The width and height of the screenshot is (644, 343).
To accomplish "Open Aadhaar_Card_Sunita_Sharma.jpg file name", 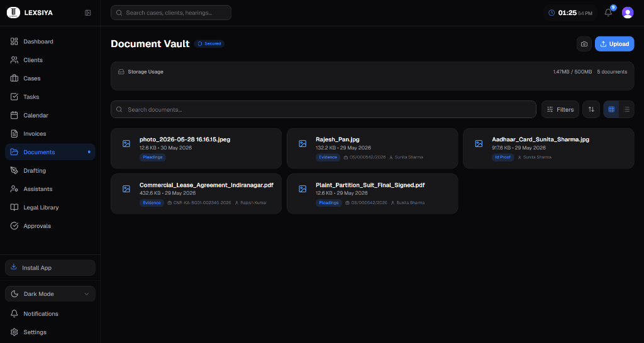I will [x=540, y=139].
